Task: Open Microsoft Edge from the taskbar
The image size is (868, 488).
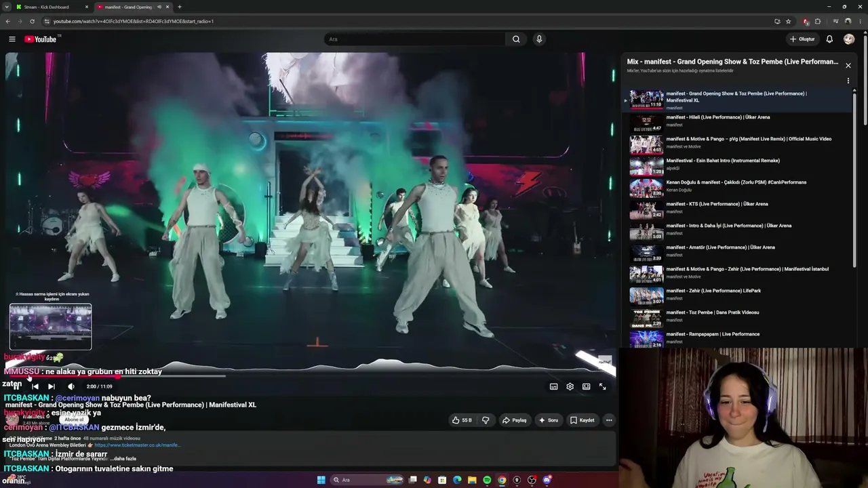Action: (457, 480)
